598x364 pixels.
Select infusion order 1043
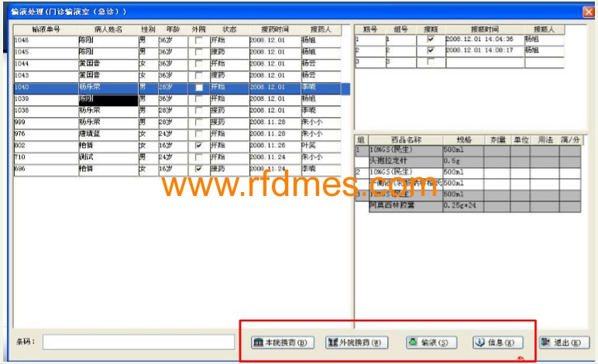[177, 75]
